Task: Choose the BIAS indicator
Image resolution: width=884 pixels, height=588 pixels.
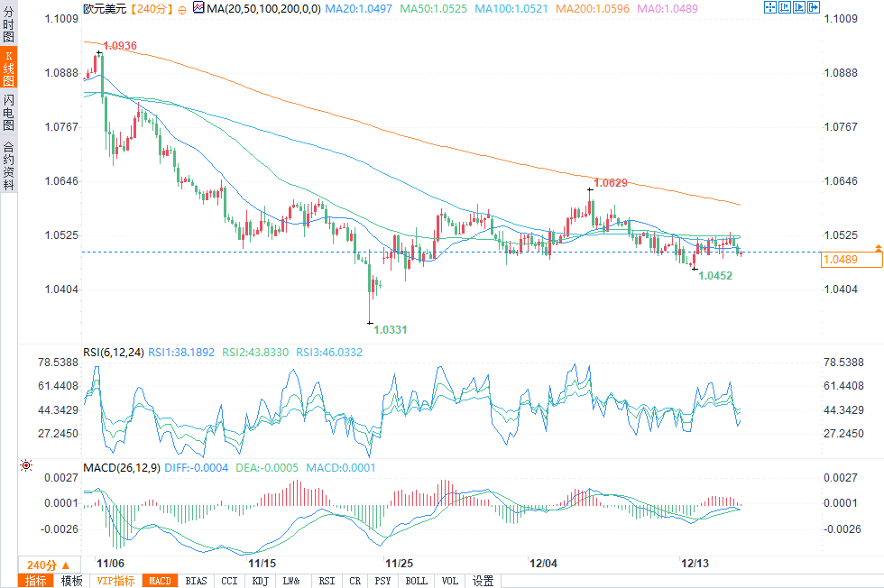Action: [x=197, y=581]
